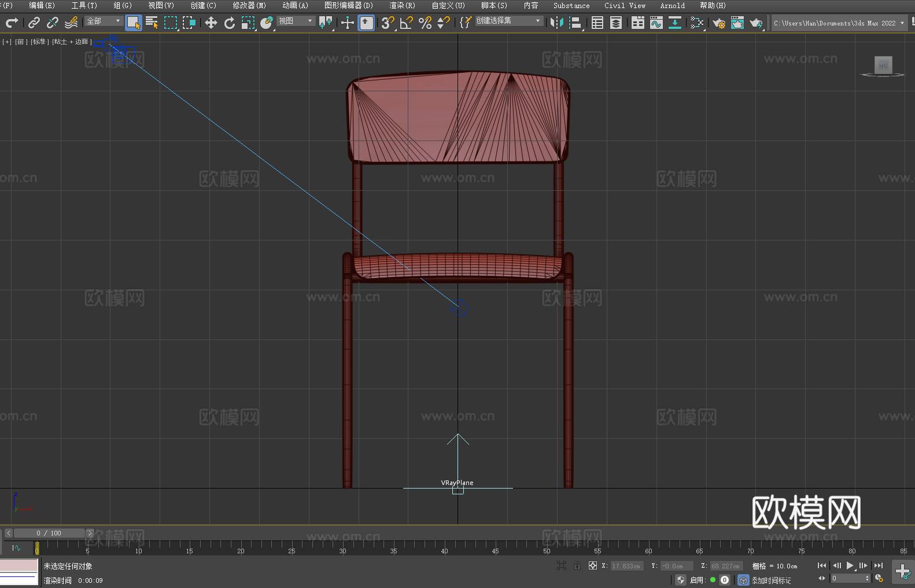The image size is (915, 588).
Task: Click the Mirror tool icon
Action: [557, 23]
